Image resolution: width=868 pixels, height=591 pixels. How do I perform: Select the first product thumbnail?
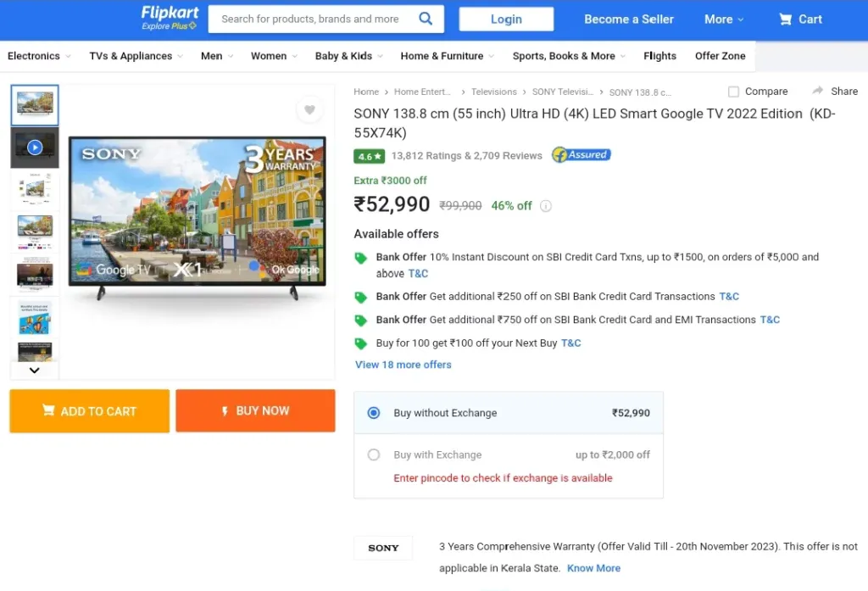(x=35, y=104)
